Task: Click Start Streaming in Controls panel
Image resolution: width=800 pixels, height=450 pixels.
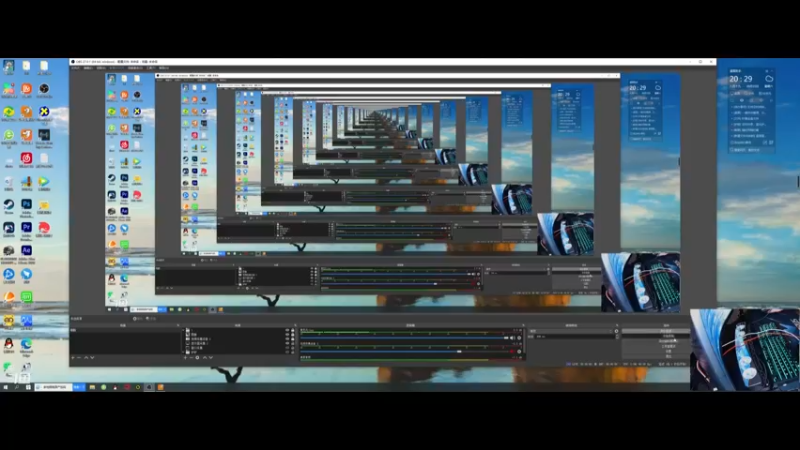Action: [656, 331]
